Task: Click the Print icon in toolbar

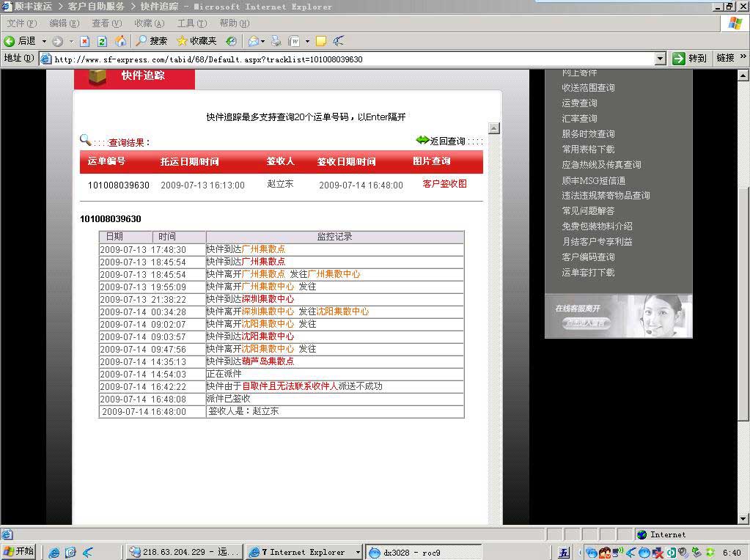Action: [x=276, y=41]
